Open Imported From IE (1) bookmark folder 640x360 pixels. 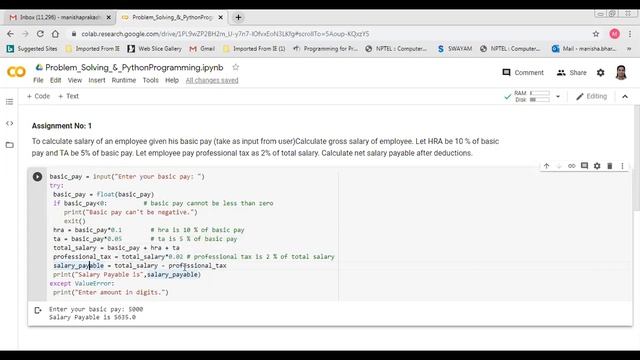tap(254, 49)
